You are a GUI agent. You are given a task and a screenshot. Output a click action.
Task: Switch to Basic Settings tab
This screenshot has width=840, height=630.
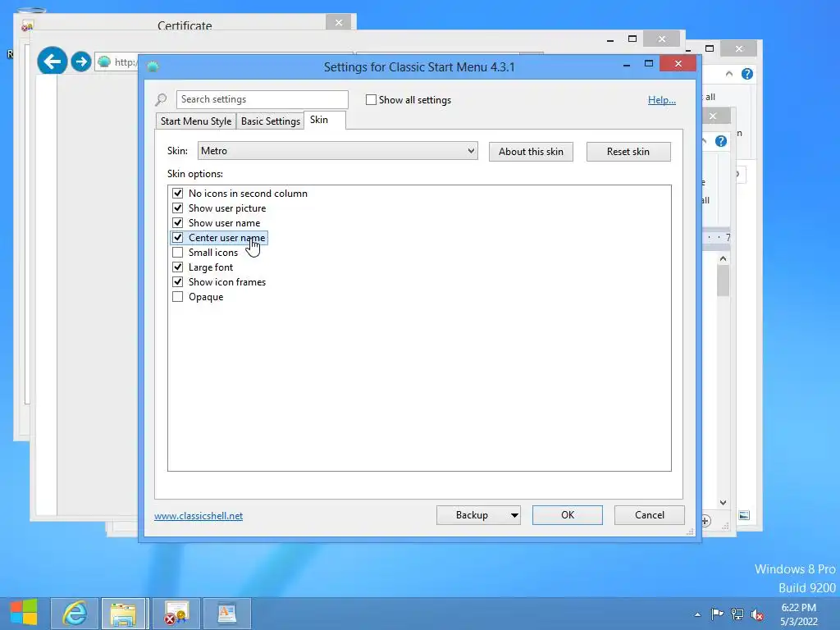click(x=271, y=121)
